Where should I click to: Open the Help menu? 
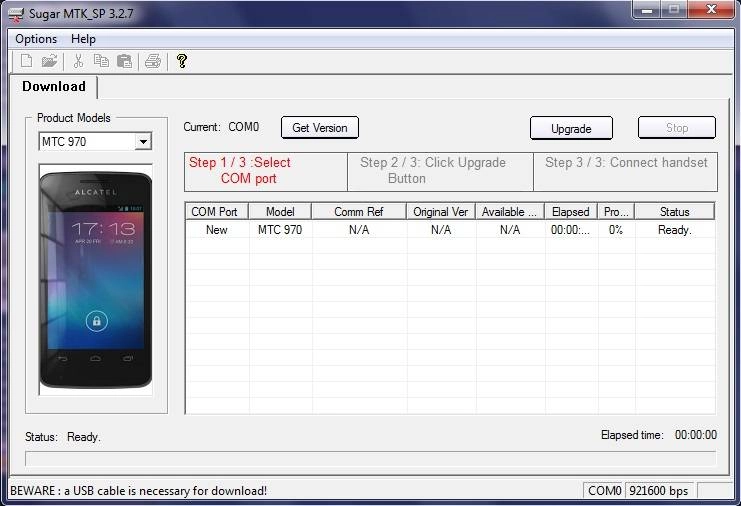[83, 39]
